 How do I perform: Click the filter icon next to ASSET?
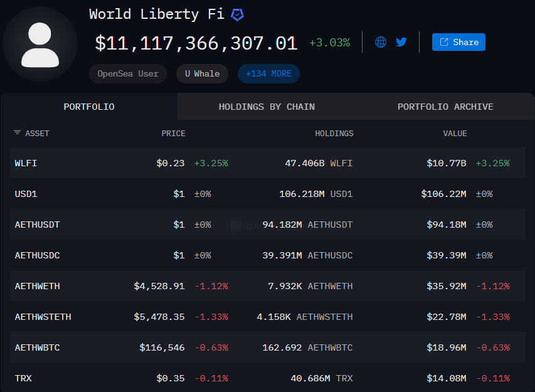[17, 133]
